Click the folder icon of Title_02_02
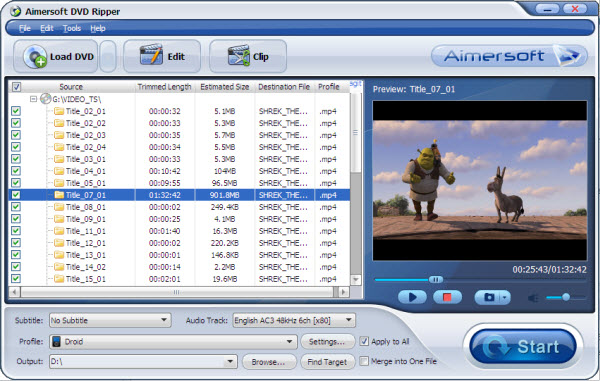Image resolution: width=600 pixels, height=381 pixels. coord(59,123)
